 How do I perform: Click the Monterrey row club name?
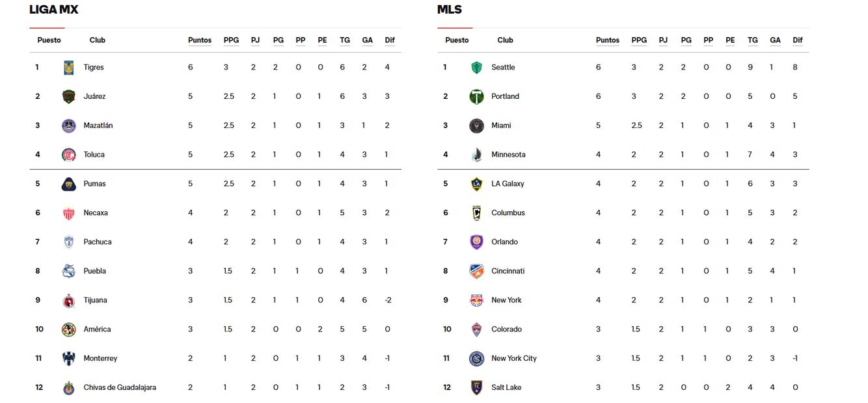coord(100,359)
